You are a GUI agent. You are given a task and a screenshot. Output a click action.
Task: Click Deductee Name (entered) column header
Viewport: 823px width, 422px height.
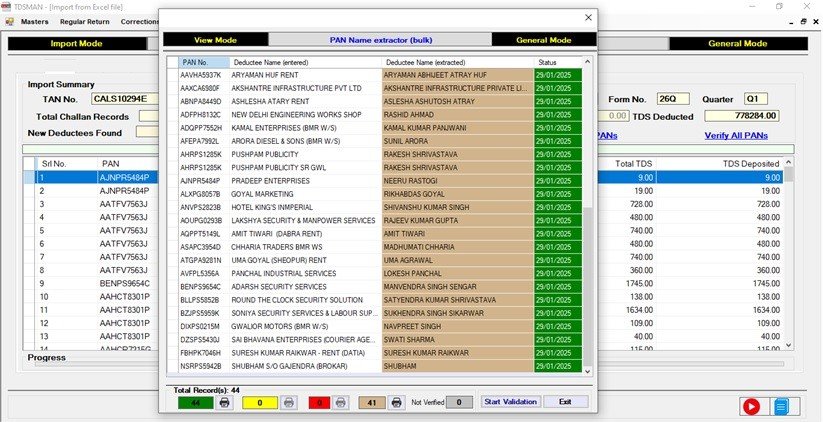[305, 62]
